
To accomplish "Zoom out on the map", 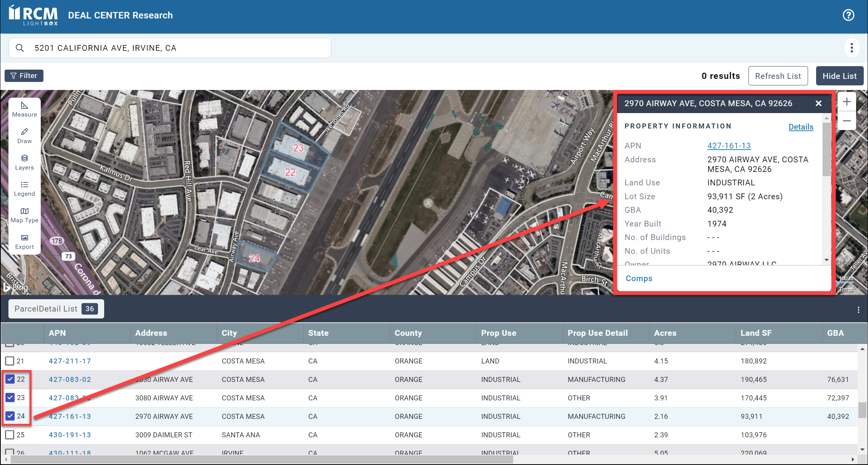I will [x=846, y=121].
